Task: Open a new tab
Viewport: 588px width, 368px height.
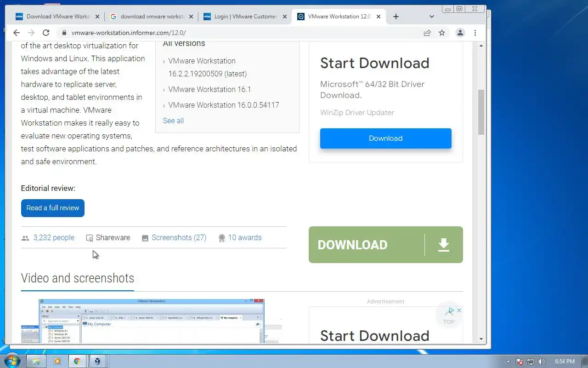Action: (396, 17)
